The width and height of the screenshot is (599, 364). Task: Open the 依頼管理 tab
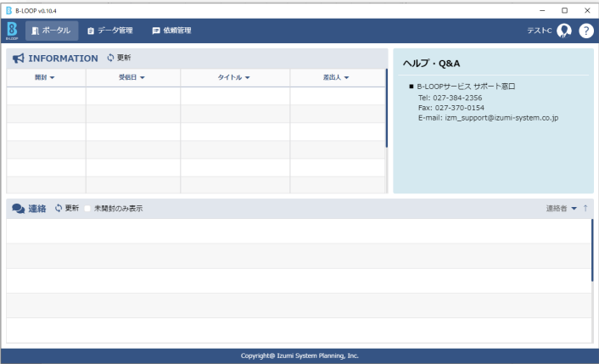(171, 31)
